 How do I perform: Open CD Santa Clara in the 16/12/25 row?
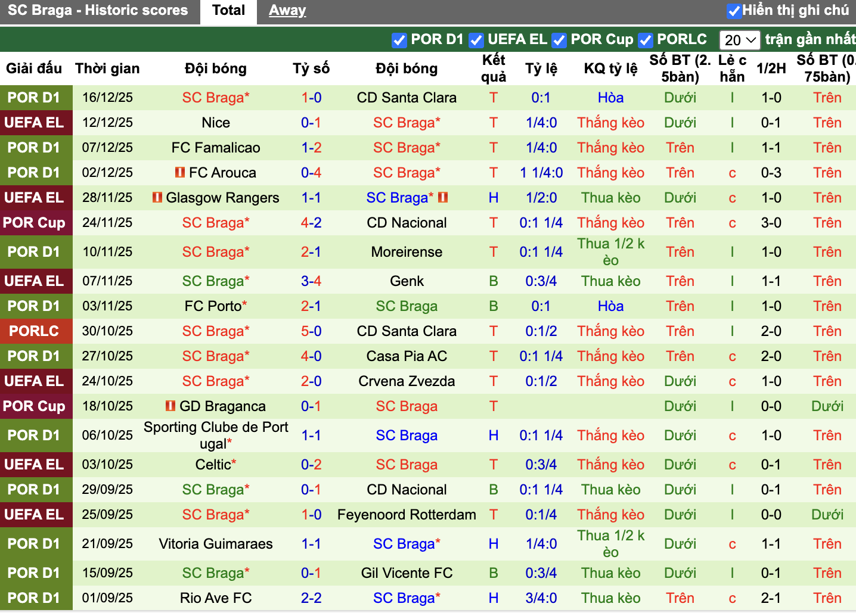407,98
